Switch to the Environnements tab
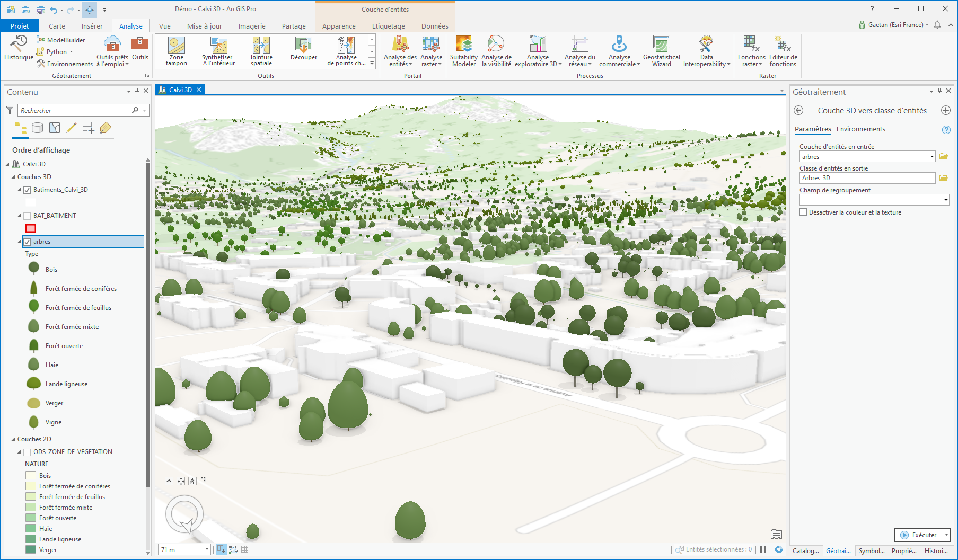The height and width of the screenshot is (560, 958). (x=860, y=129)
